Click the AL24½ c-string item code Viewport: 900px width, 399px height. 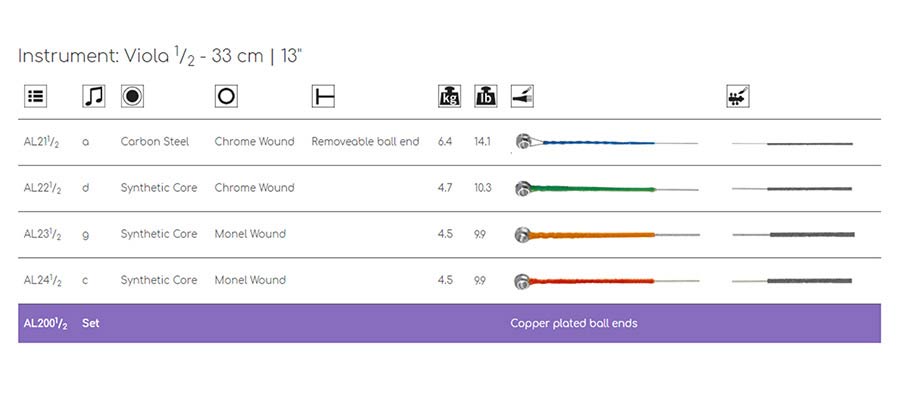[x=42, y=281]
